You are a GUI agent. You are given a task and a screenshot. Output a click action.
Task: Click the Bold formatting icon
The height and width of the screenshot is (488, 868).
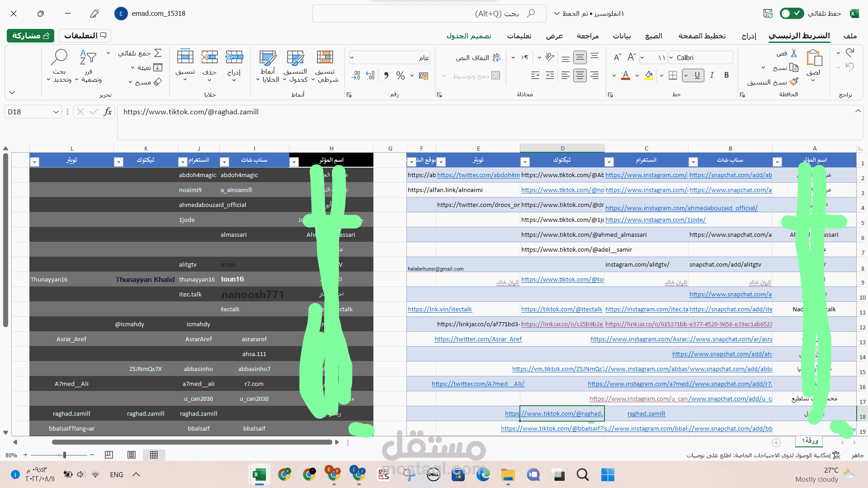726,75
